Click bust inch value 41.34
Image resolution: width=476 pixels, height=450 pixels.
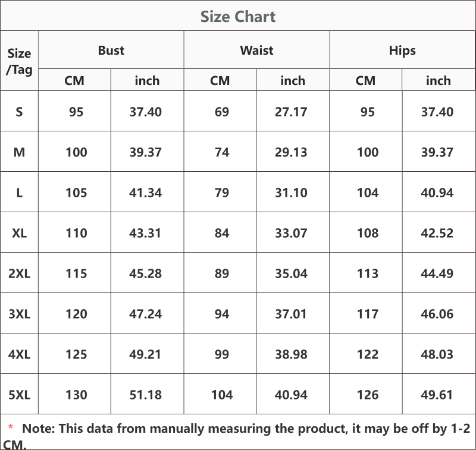tap(146, 193)
